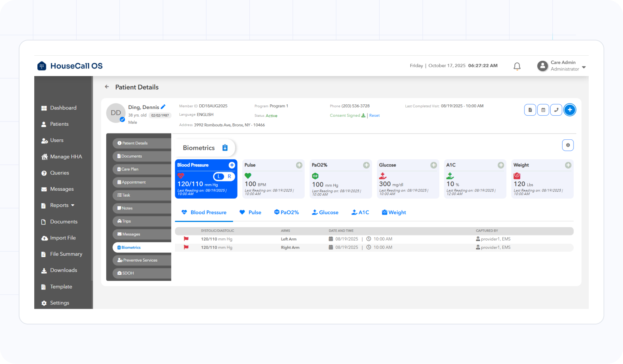Click the DD patient avatar
623x364 pixels.
tap(116, 113)
